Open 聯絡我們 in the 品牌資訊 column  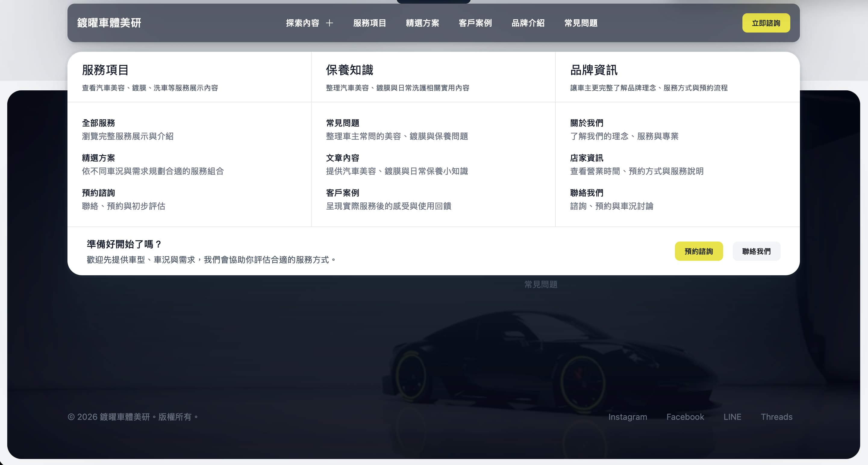[x=587, y=193]
